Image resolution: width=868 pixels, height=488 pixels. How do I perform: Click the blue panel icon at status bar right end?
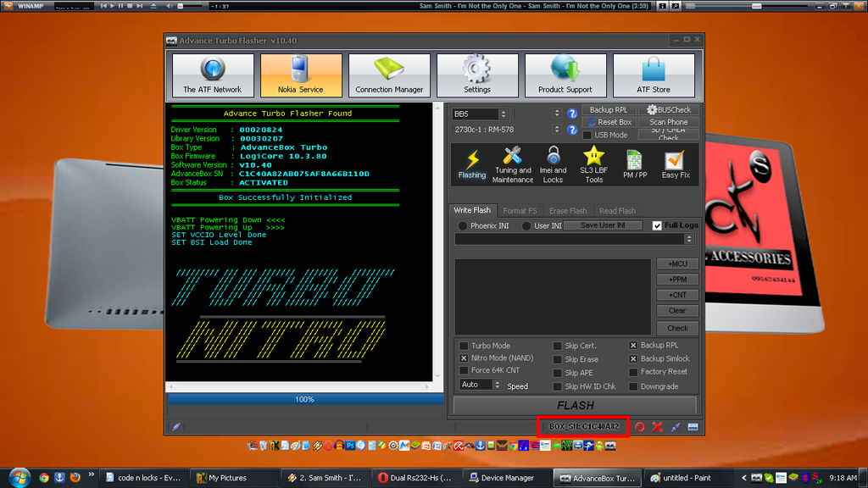[x=693, y=427]
